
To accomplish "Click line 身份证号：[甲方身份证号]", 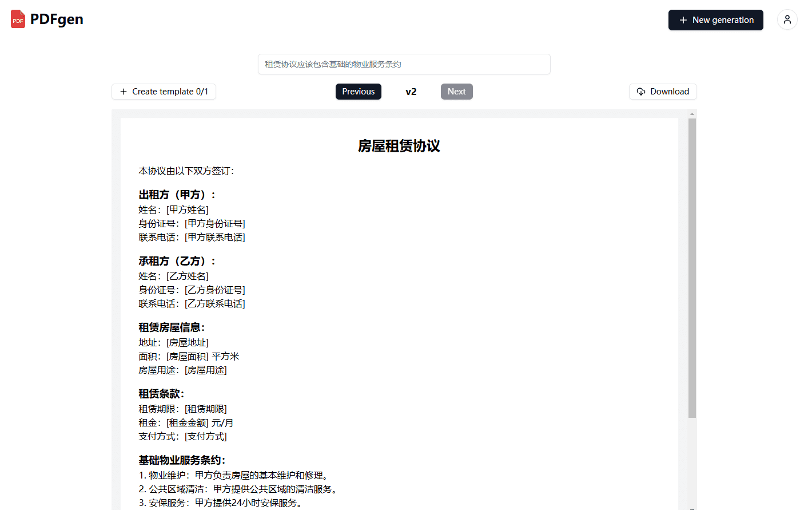I will (192, 223).
